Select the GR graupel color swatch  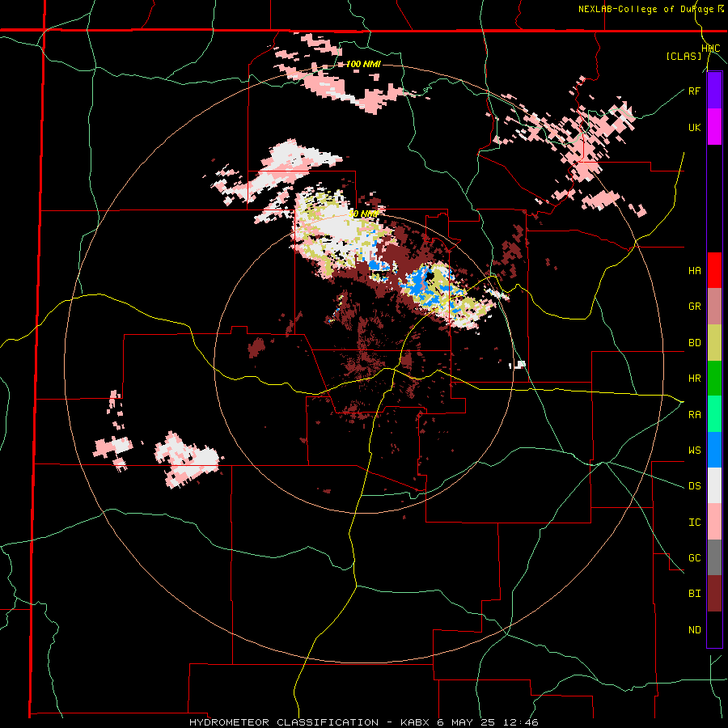[x=714, y=307]
